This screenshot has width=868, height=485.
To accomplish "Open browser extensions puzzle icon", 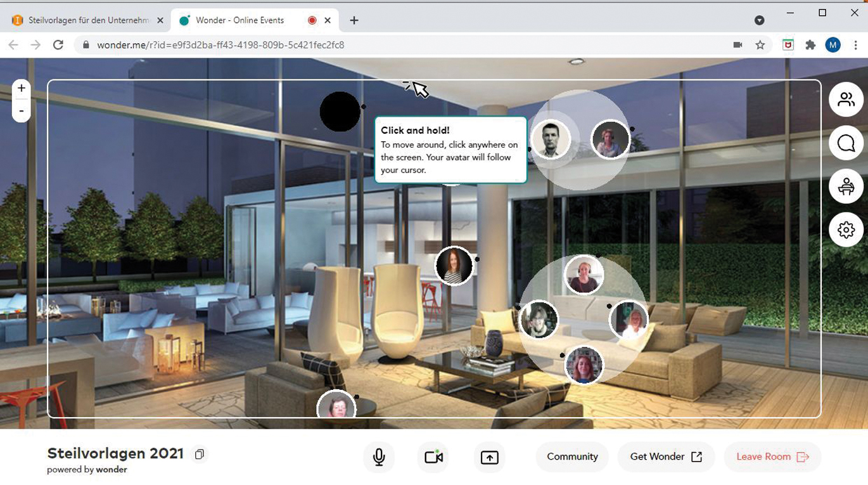I will point(810,45).
